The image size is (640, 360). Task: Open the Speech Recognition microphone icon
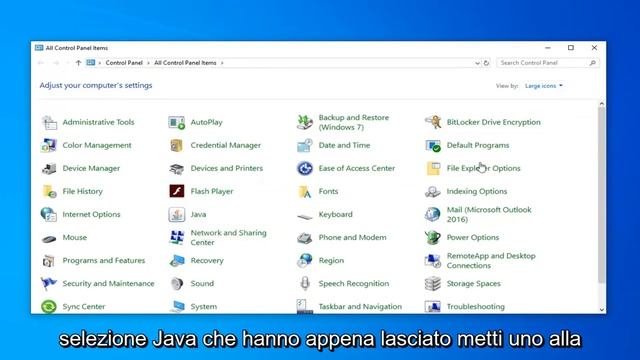click(x=305, y=284)
